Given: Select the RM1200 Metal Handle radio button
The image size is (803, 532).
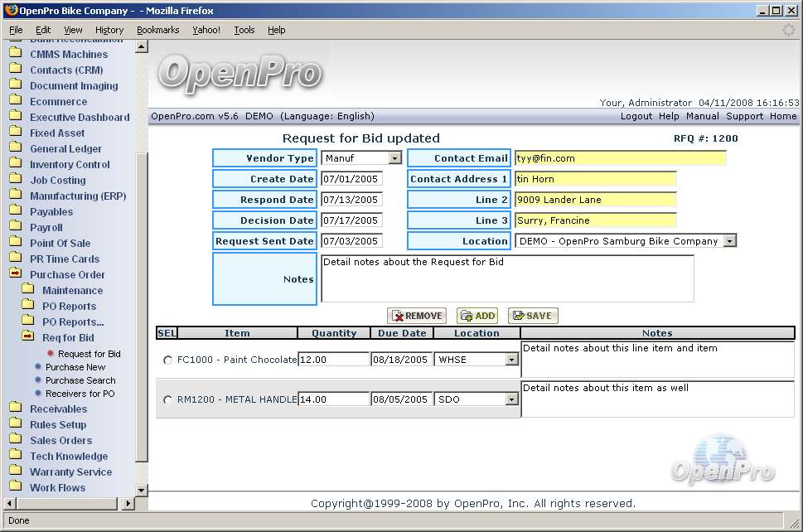Looking at the screenshot, I should 168,399.
